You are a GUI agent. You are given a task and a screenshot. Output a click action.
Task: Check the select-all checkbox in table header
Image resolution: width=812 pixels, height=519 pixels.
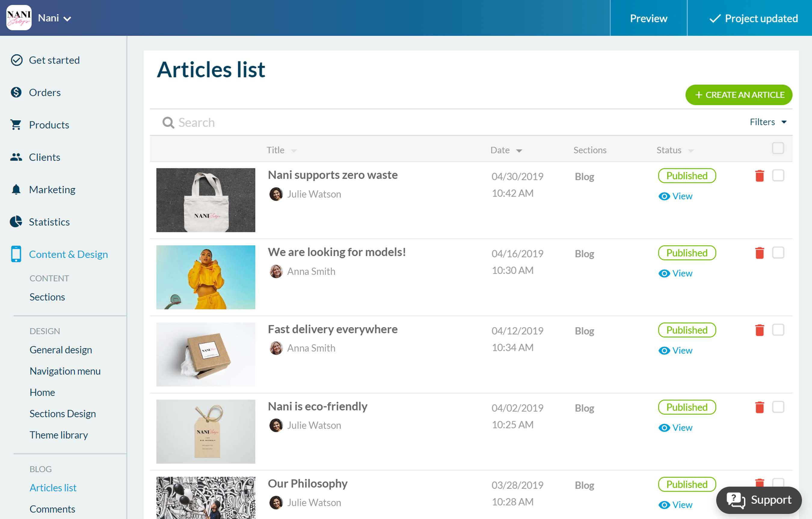pyautogui.click(x=777, y=148)
